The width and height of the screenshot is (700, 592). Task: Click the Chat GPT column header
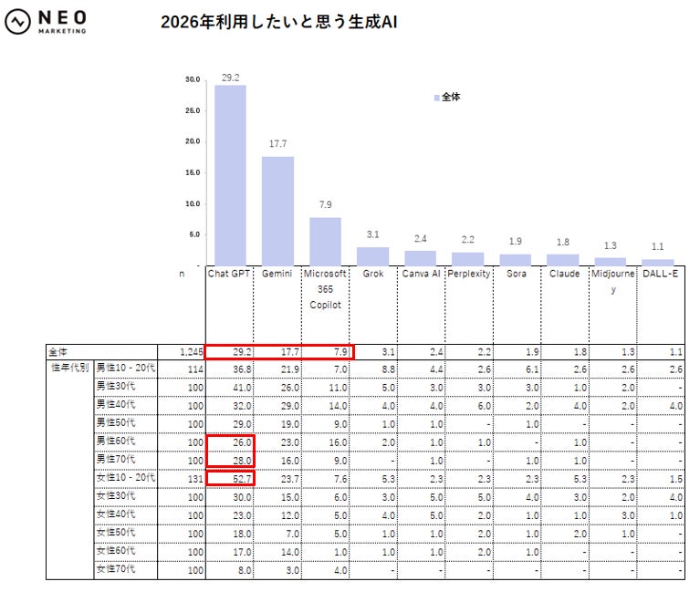[x=229, y=274]
